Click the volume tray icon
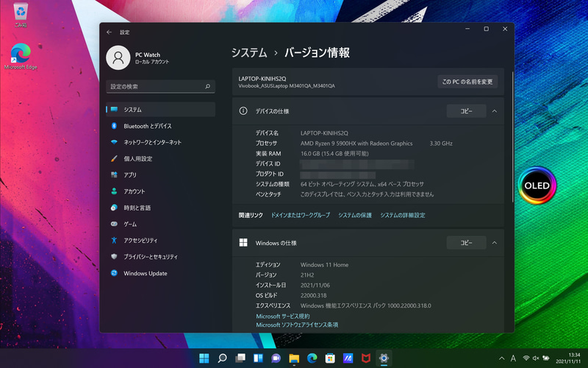Viewport: 588px width, 368px height. (536, 358)
